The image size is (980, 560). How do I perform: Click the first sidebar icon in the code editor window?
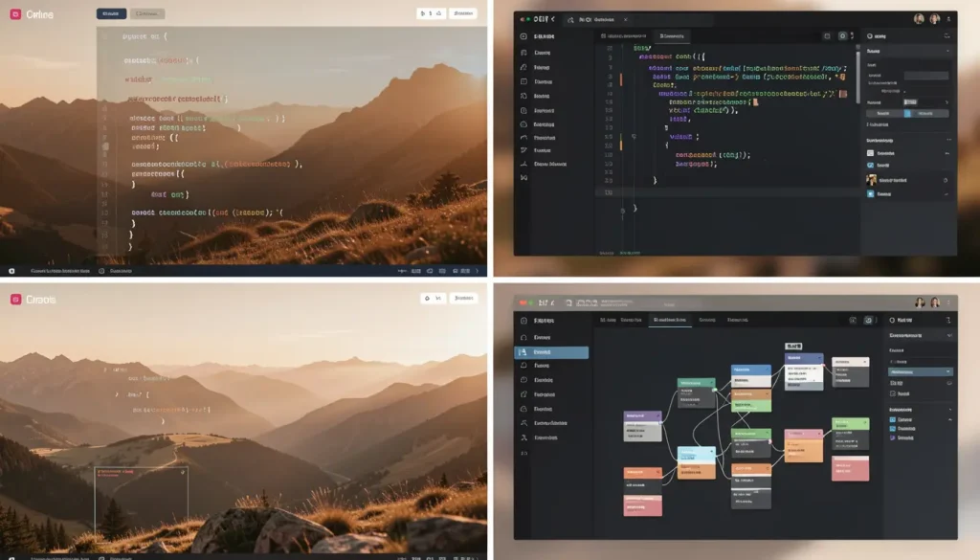click(523, 36)
